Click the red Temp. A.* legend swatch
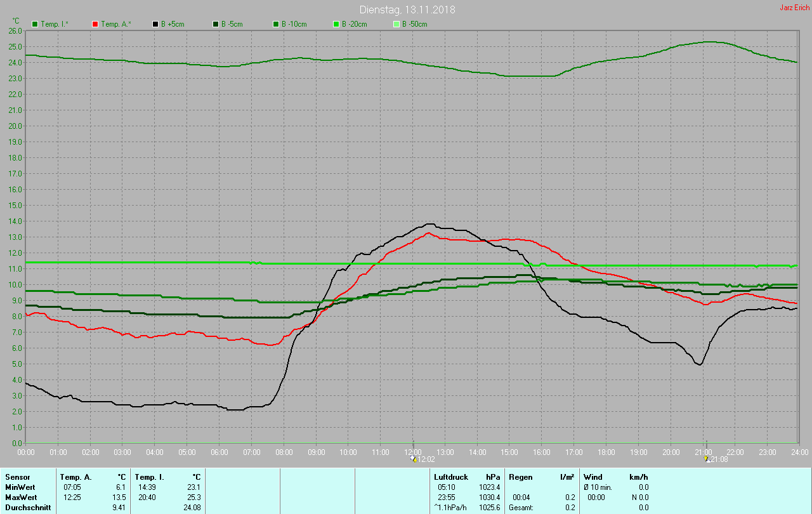This screenshot has height=514, width=812. [x=95, y=24]
